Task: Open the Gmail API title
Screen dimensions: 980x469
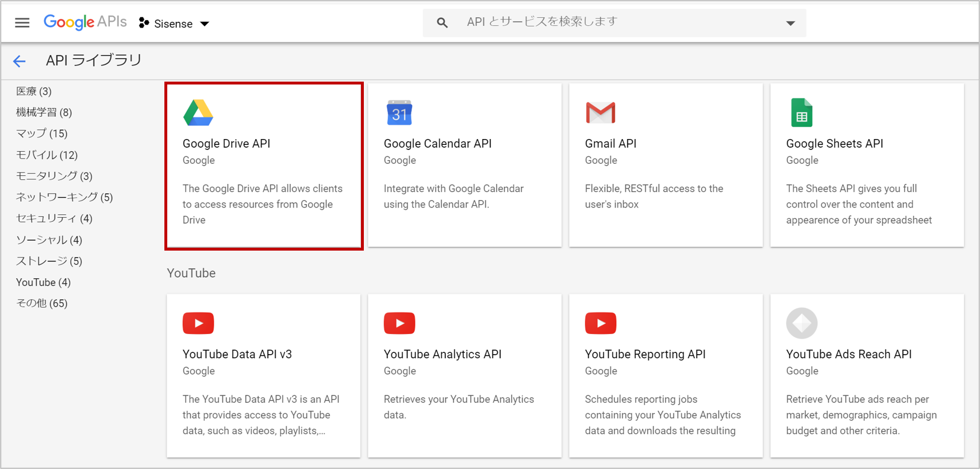Action: click(611, 144)
